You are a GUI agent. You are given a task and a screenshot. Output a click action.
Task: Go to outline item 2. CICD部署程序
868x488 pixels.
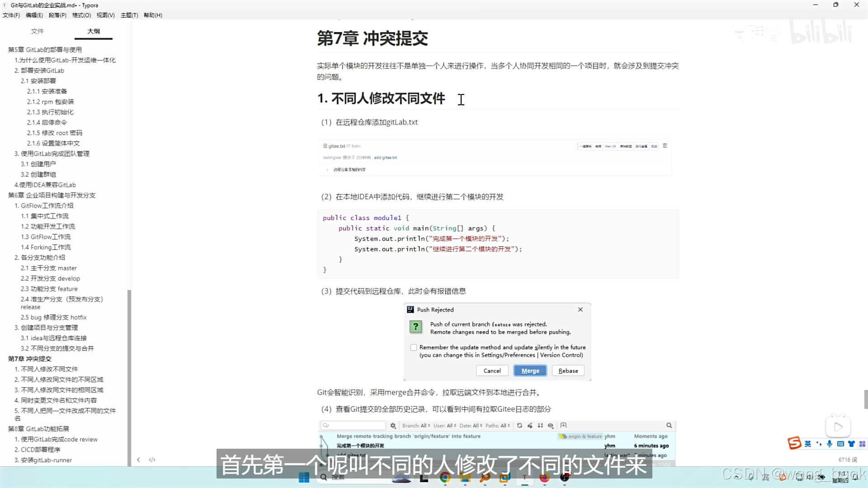point(37,450)
